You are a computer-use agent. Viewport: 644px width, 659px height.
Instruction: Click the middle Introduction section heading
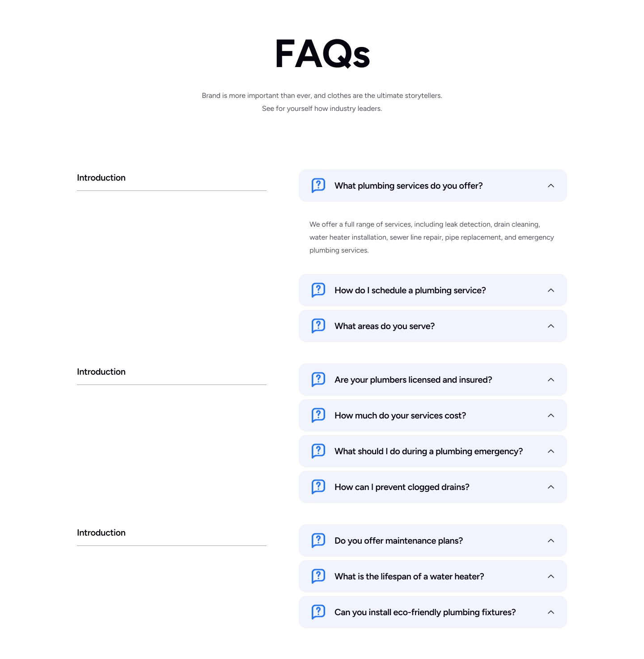pyautogui.click(x=101, y=372)
